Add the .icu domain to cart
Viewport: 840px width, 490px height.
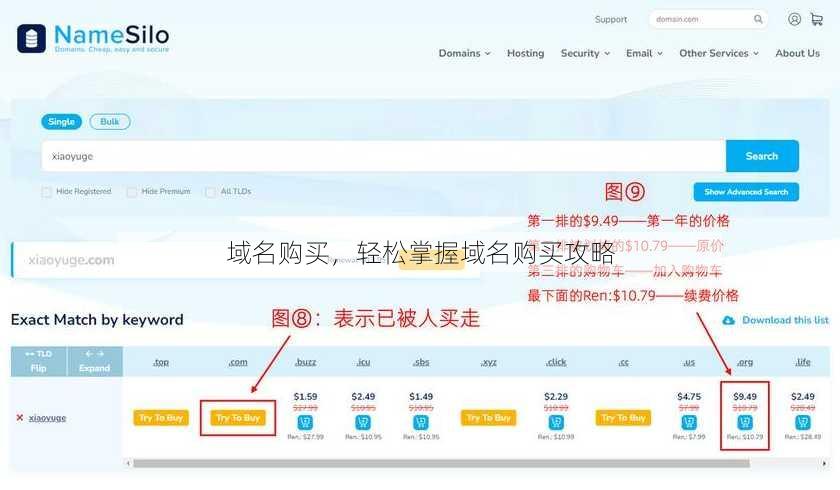click(363, 423)
